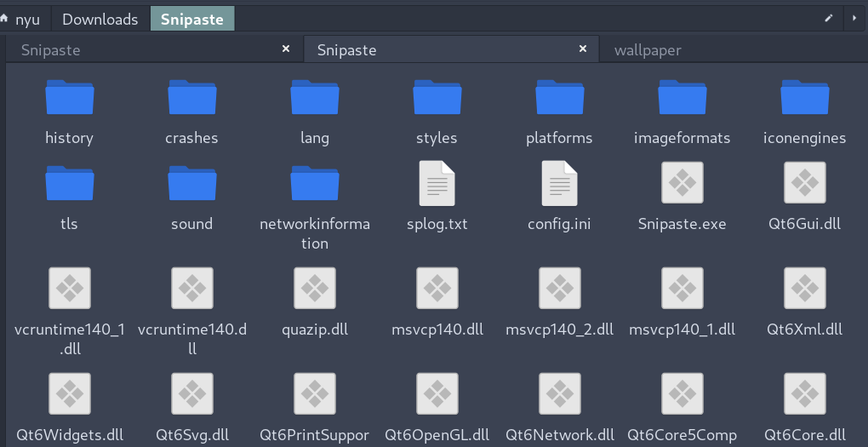Click the Qt6Svg.dll file name

(x=192, y=435)
